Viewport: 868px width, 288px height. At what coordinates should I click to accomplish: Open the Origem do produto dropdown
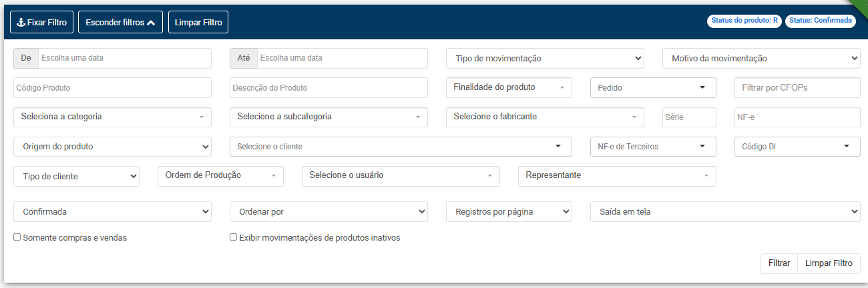point(112,146)
